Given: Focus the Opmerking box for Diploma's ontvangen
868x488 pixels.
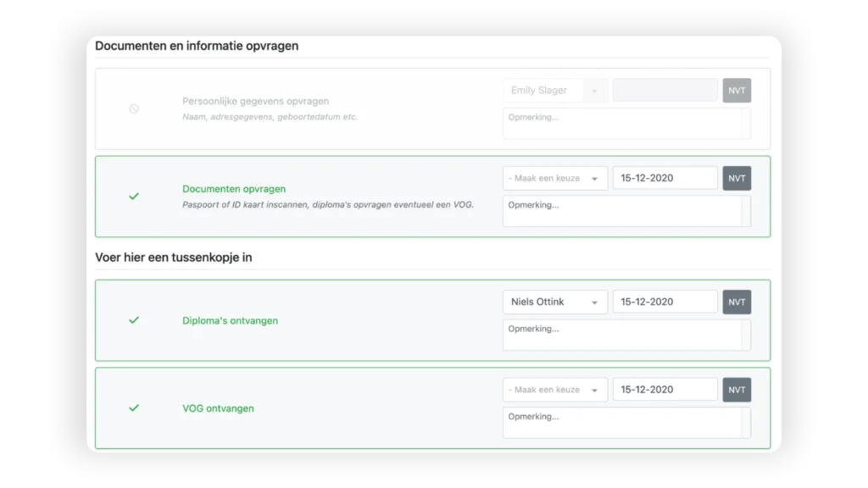Looking at the screenshot, I should (x=622, y=335).
